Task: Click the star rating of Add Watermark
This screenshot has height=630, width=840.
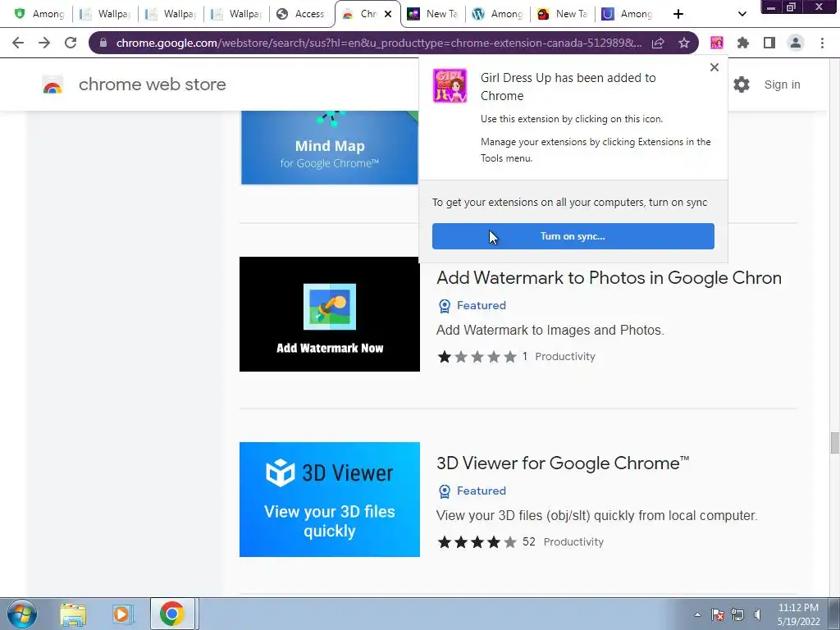Action: [477, 357]
